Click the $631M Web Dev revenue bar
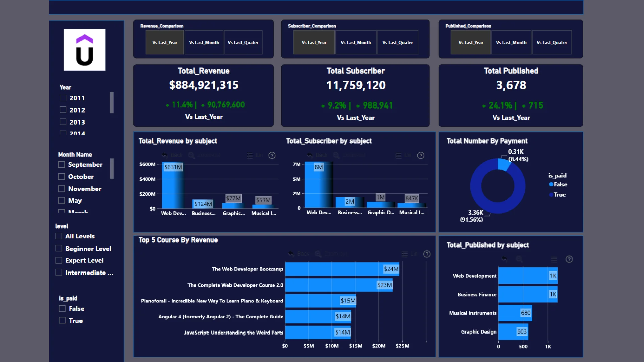 [172, 185]
